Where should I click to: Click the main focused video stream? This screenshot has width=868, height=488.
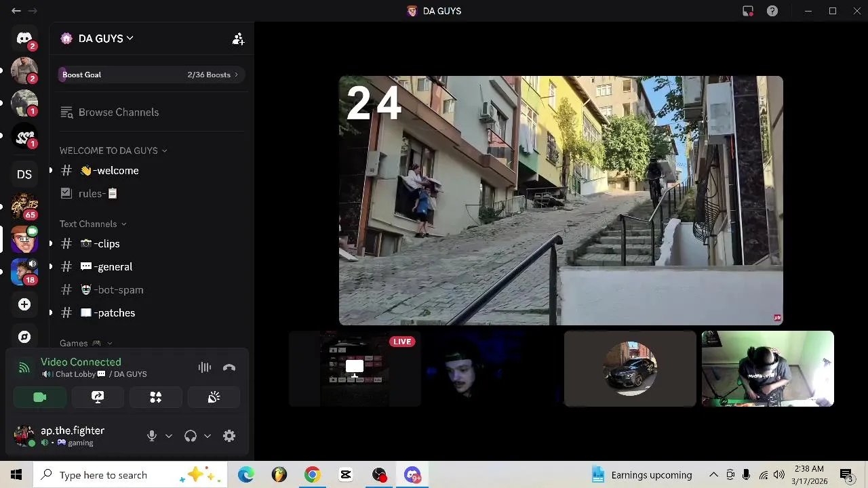(x=561, y=201)
